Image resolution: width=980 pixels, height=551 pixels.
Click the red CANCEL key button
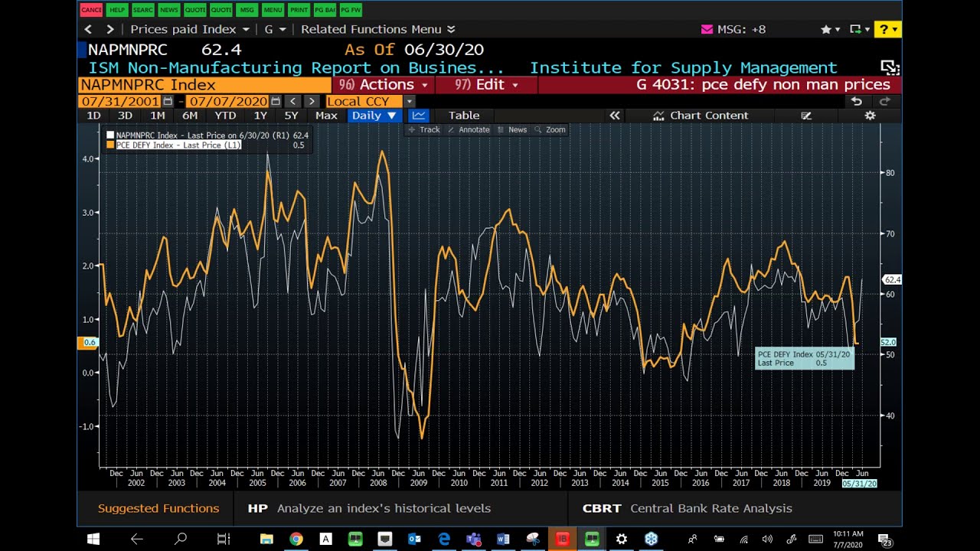[91, 10]
